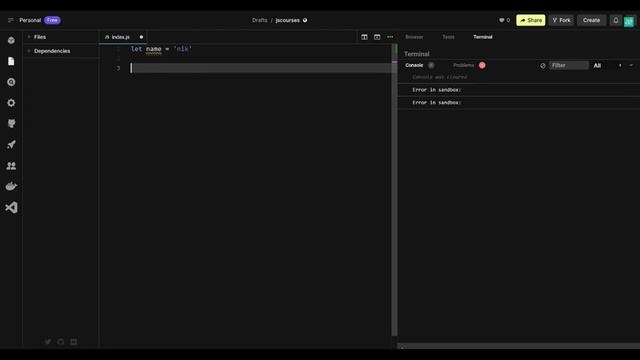Click the jscourses sandbox name
This screenshot has height=360, width=640.
click(287, 20)
